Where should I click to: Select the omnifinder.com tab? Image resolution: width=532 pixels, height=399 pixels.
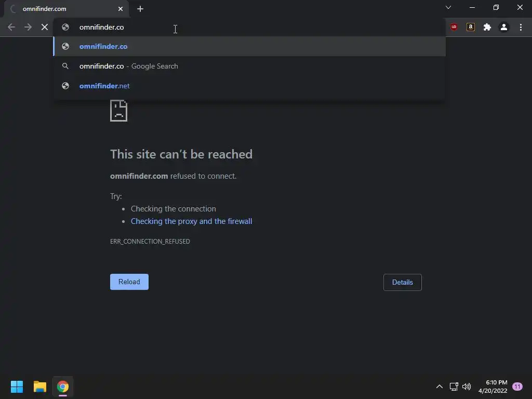66,9
